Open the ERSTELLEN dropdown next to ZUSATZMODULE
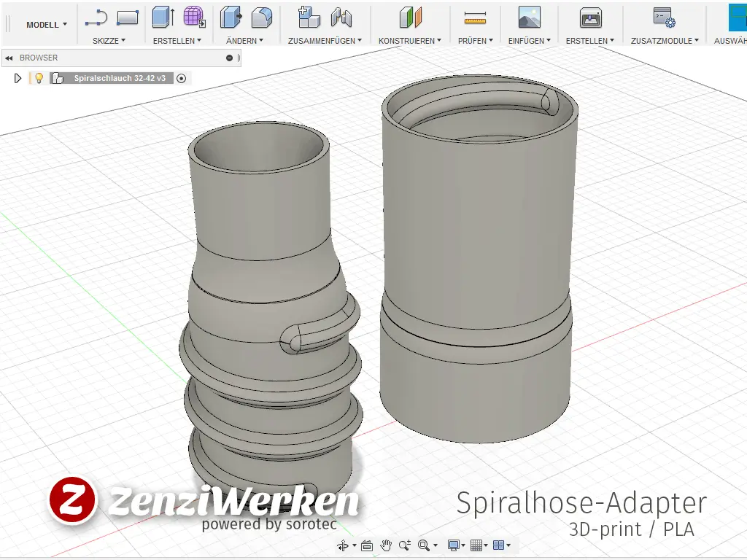Image resolution: width=747 pixels, height=560 pixels. pyautogui.click(x=589, y=41)
